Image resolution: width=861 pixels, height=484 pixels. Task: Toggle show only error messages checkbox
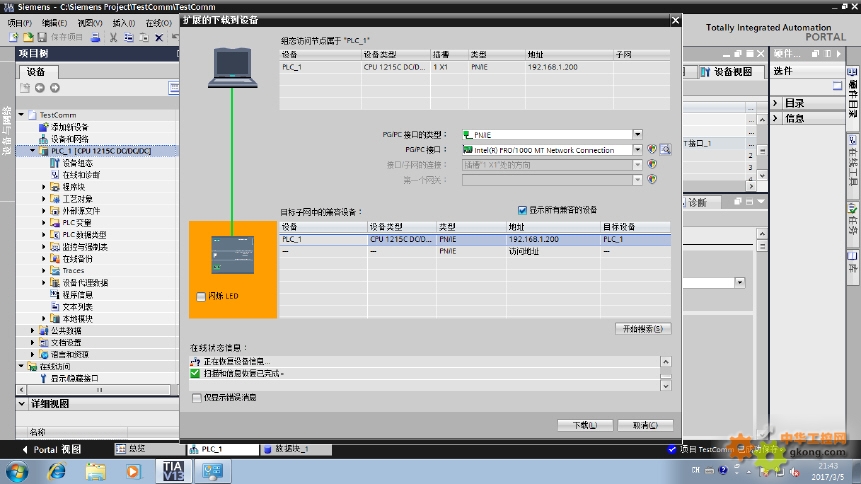(x=197, y=398)
